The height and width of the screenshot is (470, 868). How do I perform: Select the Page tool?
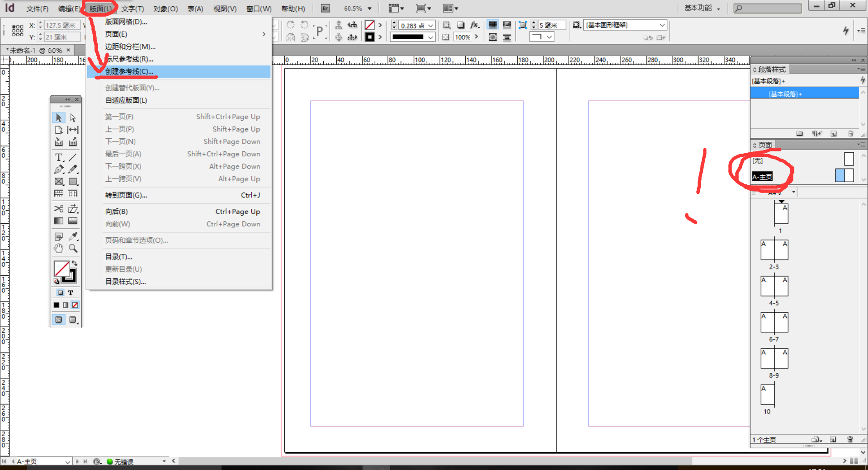coord(58,130)
